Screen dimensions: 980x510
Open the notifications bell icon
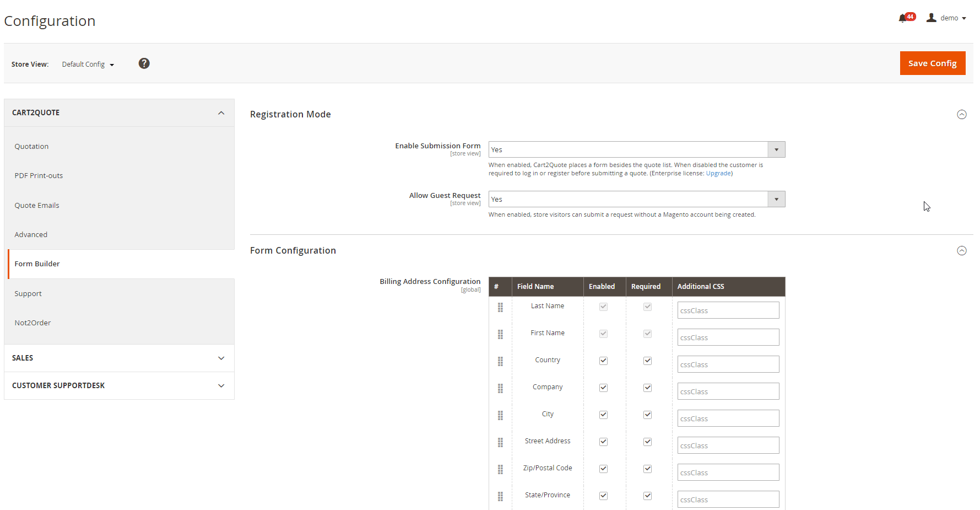[902, 18]
